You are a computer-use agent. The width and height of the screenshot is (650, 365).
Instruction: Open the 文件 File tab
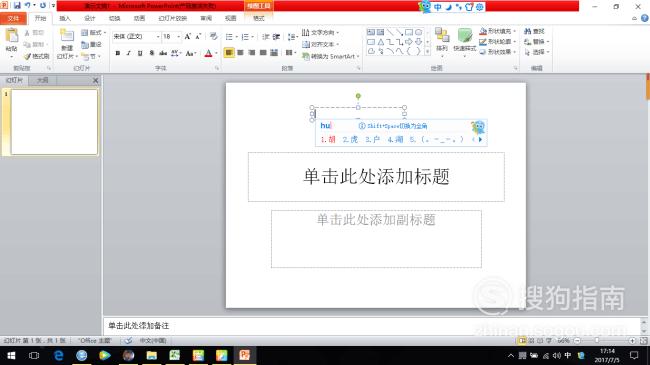13,18
